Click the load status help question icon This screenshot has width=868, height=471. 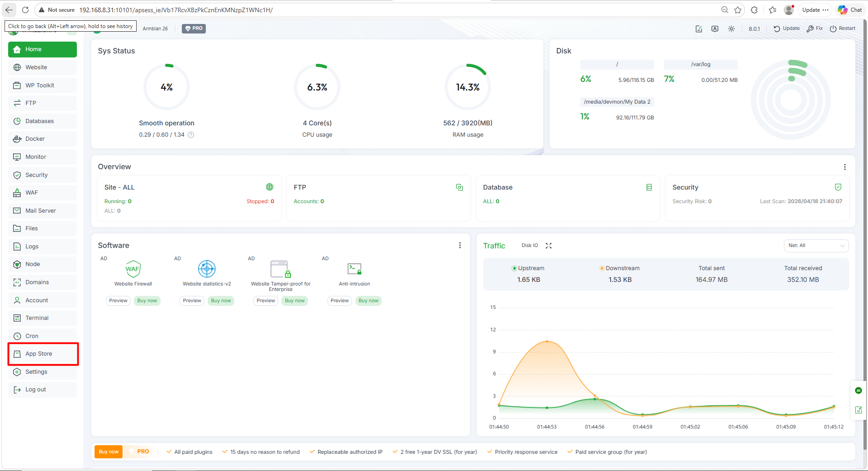coord(191,135)
